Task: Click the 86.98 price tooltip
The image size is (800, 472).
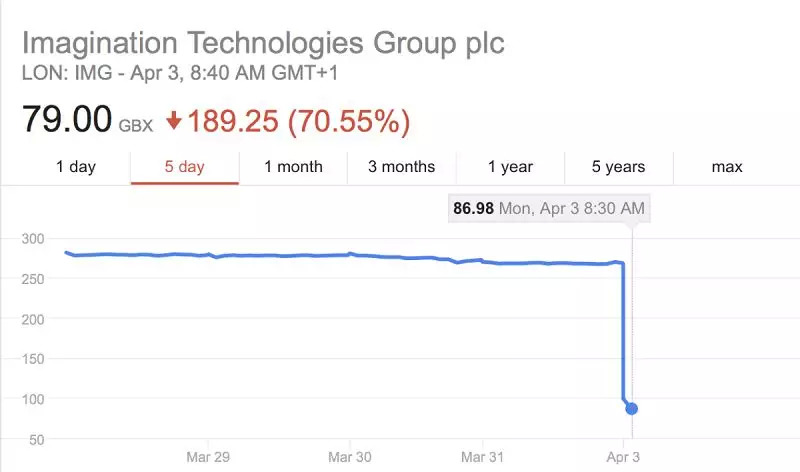Action: [x=549, y=209]
